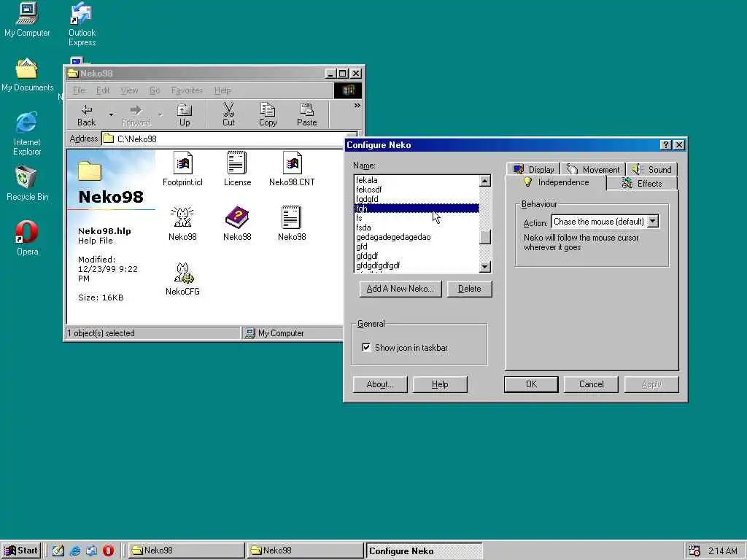Click the Up folder toolbar button

click(185, 115)
